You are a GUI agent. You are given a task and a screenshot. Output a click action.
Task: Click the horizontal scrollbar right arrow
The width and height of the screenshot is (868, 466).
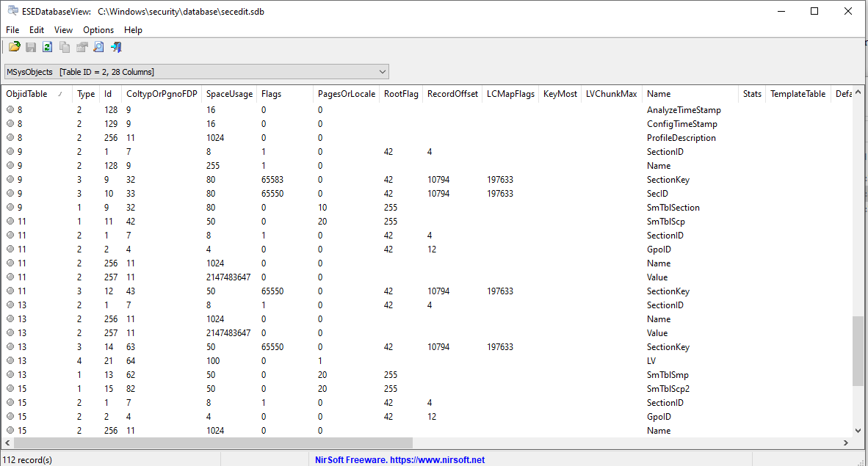(845, 443)
